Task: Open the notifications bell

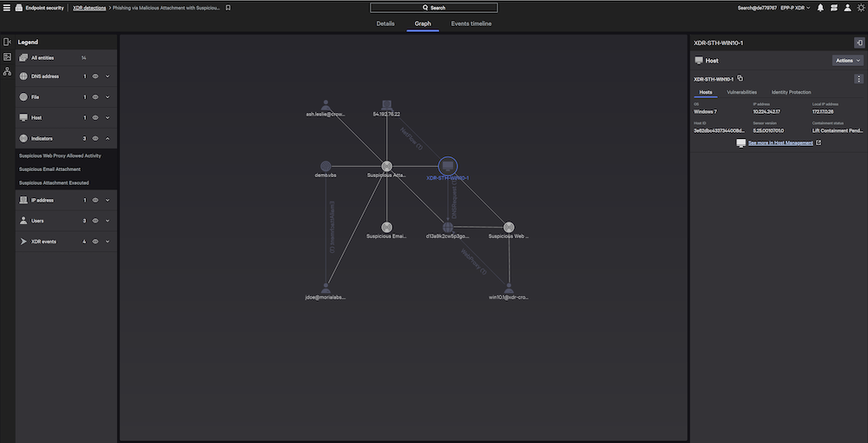Action: [820, 8]
